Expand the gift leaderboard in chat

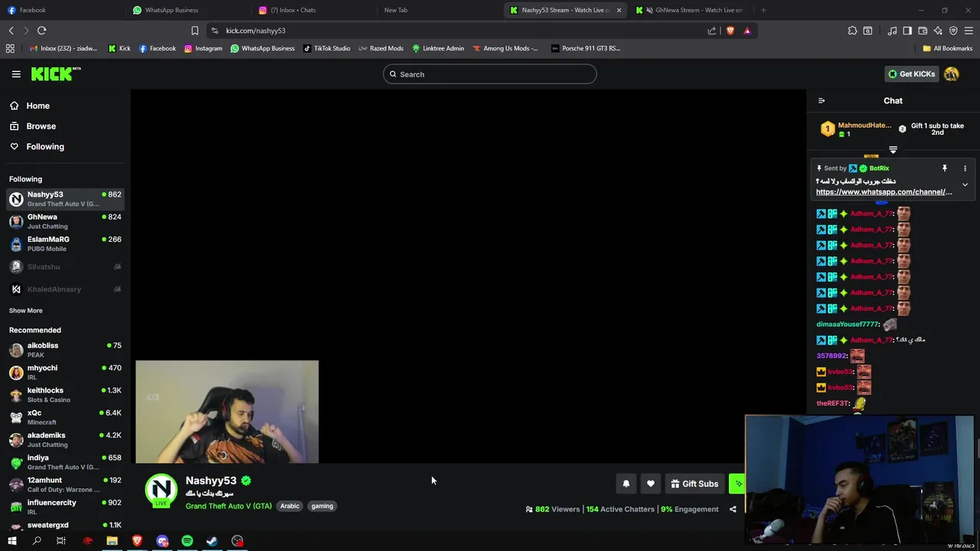pyautogui.click(x=893, y=150)
